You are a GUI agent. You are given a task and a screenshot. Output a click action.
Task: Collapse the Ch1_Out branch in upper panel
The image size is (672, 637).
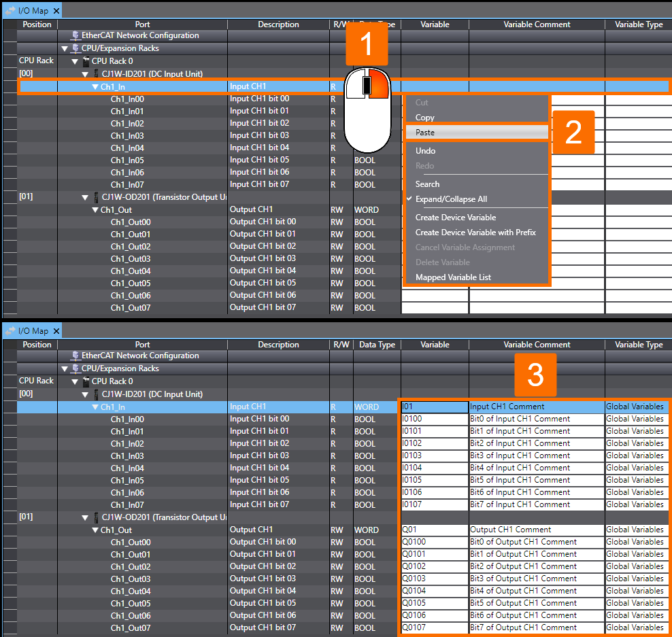click(x=95, y=209)
